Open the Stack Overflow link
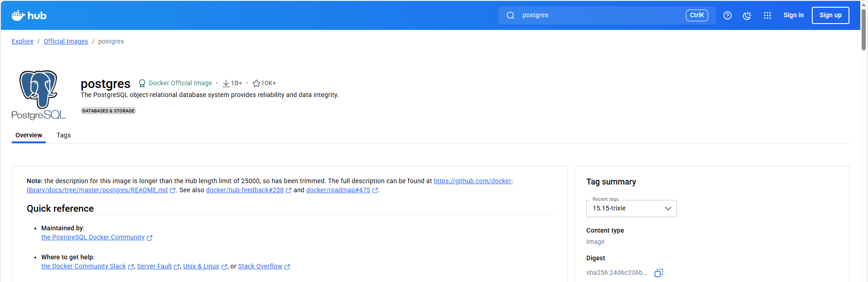The width and height of the screenshot is (868, 282). (260, 266)
